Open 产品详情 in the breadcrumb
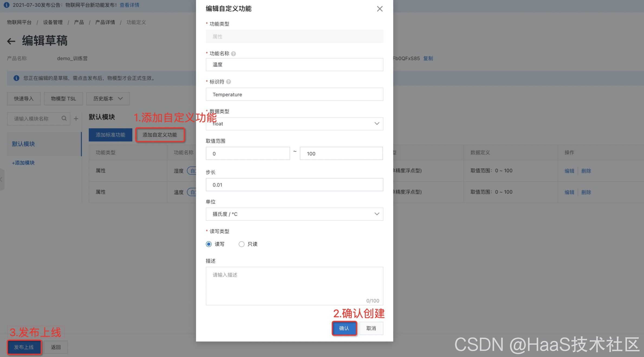 105,22
